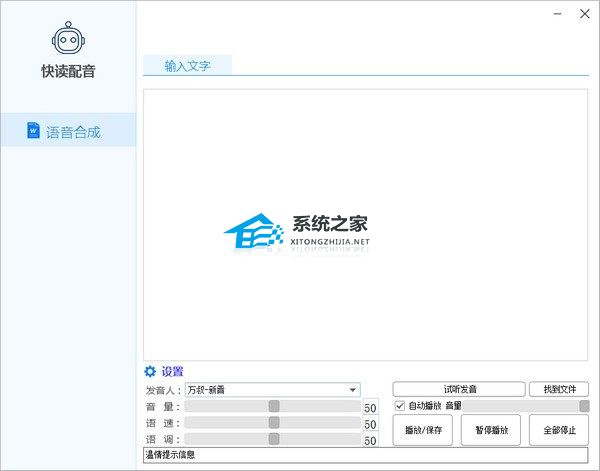This screenshot has width=600, height=471.
Task: Click the 暂停播放 button
Action: (x=491, y=430)
